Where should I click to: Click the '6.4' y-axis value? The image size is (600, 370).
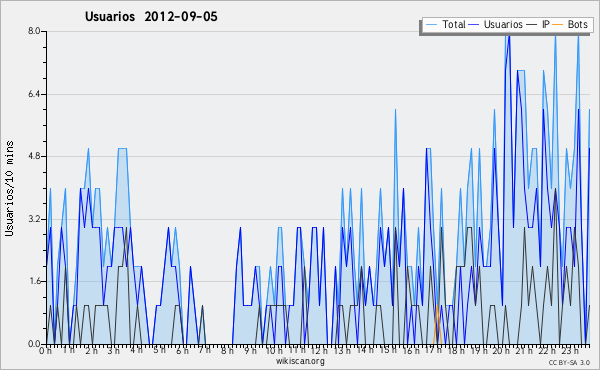(34, 94)
